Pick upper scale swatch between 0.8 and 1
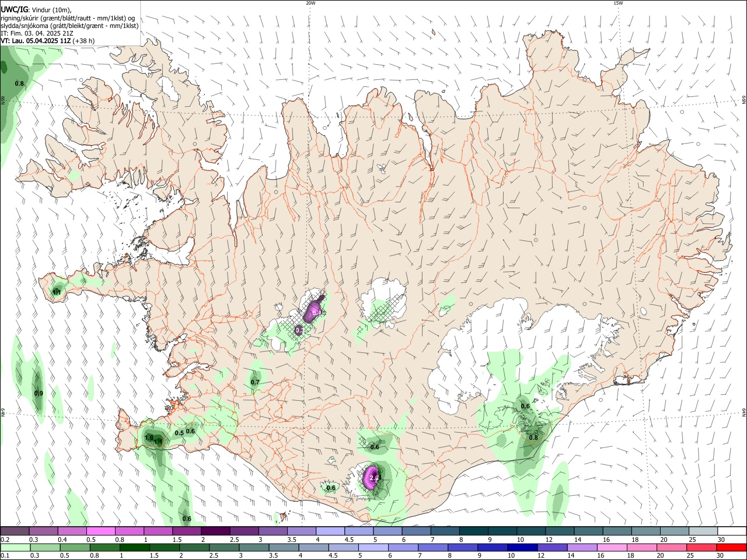This screenshot has height=560, width=747. (129, 531)
